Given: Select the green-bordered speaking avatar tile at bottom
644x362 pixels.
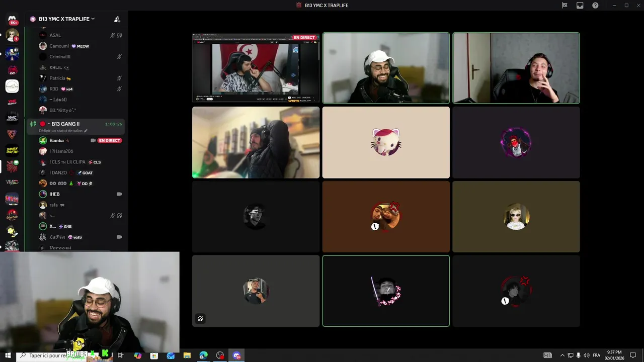Looking at the screenshot, I should 386,291.
